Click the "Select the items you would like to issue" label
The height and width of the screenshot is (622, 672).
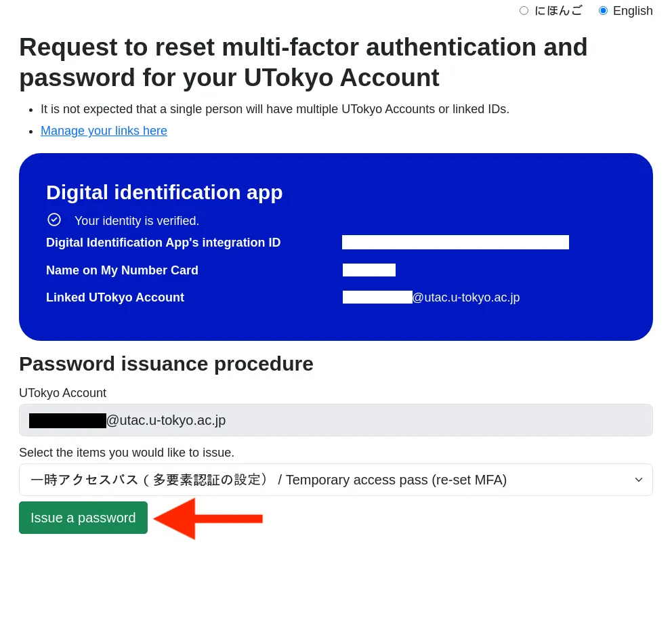[x=127, y=453]
